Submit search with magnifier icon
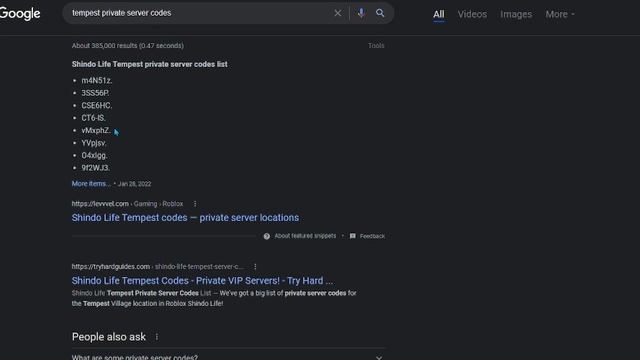Screen dimensions: 640x360 (x=380, y=13)
